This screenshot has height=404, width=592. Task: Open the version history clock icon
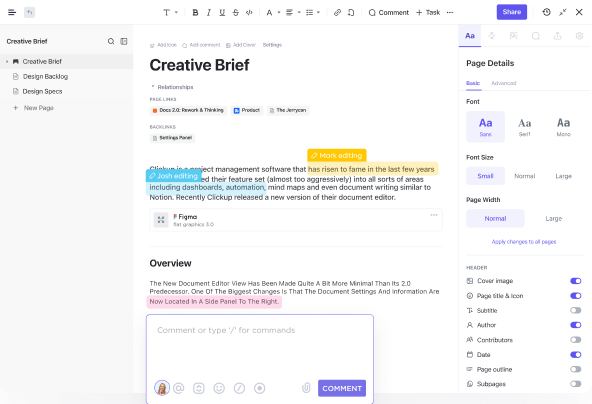(546, 12)
